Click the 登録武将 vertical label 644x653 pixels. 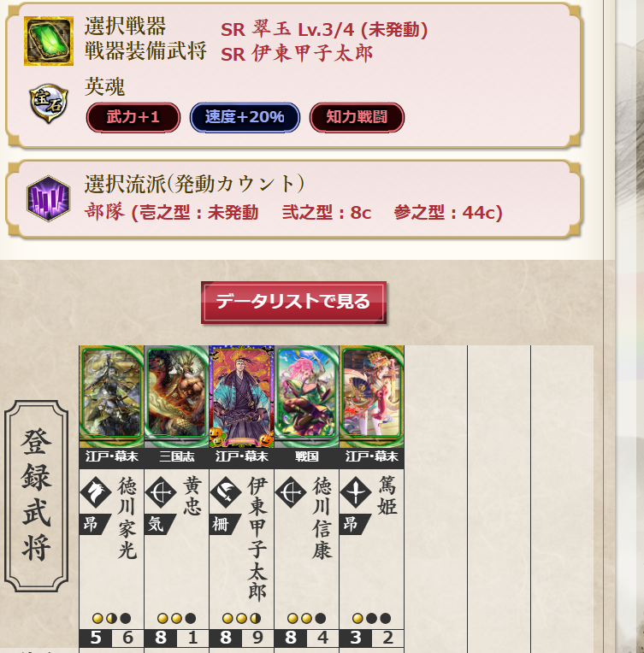36,496
